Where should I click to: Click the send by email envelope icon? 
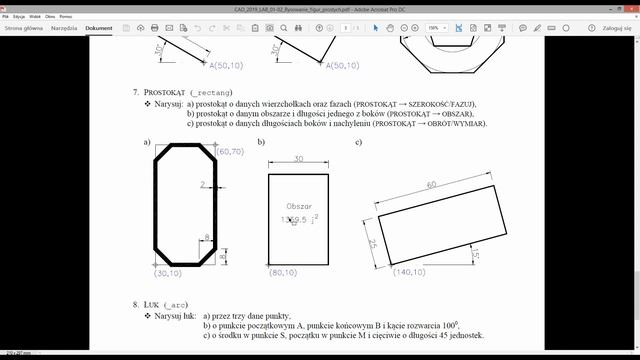point(169,28)
